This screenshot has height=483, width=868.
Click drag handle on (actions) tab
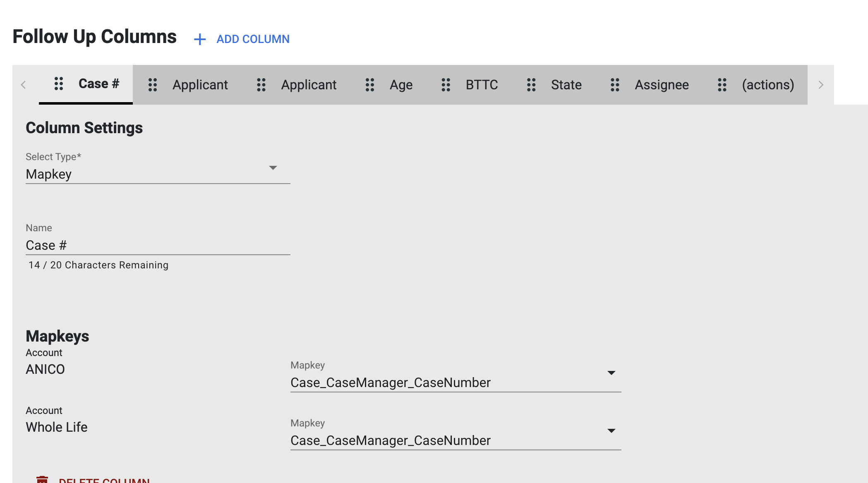[x=722, y=85]
